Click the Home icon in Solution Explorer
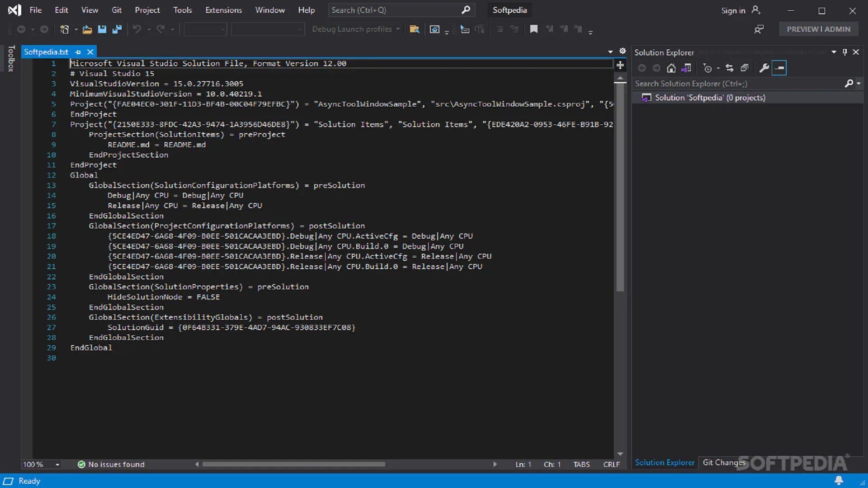Screen dimensions: 868x488 click(x=671, y=68)
